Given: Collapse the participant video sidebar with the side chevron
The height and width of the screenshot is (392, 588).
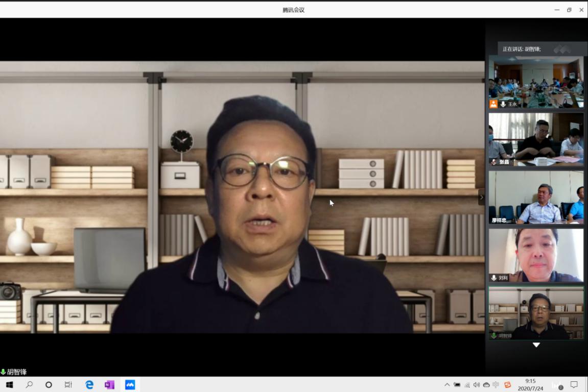Looking at the screenshot, I should [481, 198].
